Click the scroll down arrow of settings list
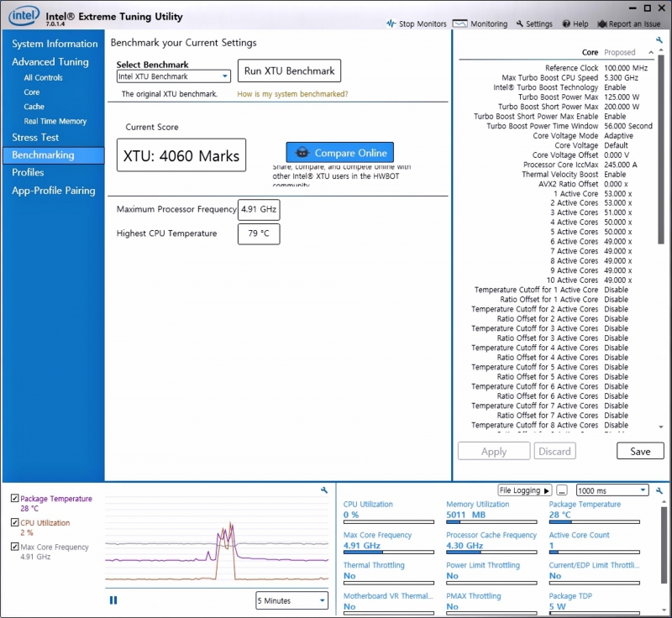The width and height of the screenshot is (672, 618). (660, 427)
